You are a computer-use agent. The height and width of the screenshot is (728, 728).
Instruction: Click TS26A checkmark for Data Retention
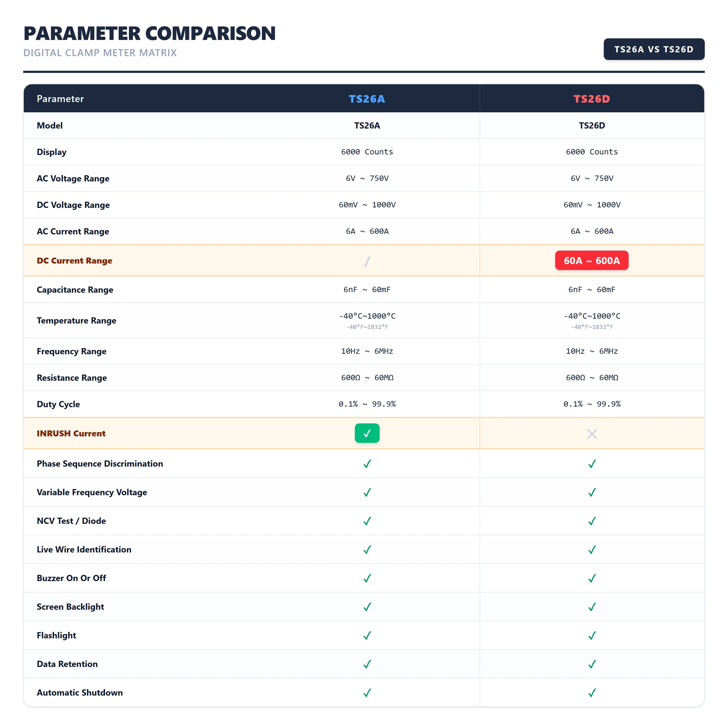click(x=367, y=664)
